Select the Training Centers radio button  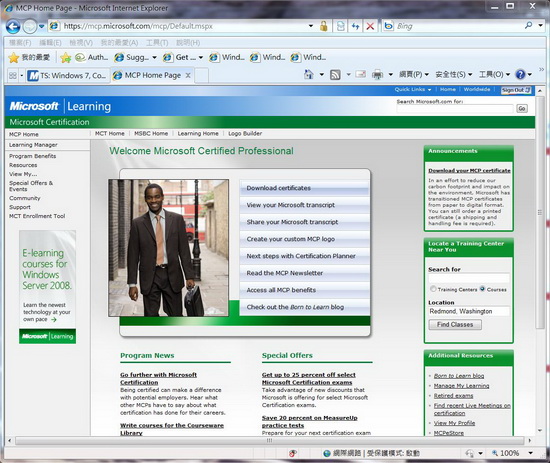point(433,289)
